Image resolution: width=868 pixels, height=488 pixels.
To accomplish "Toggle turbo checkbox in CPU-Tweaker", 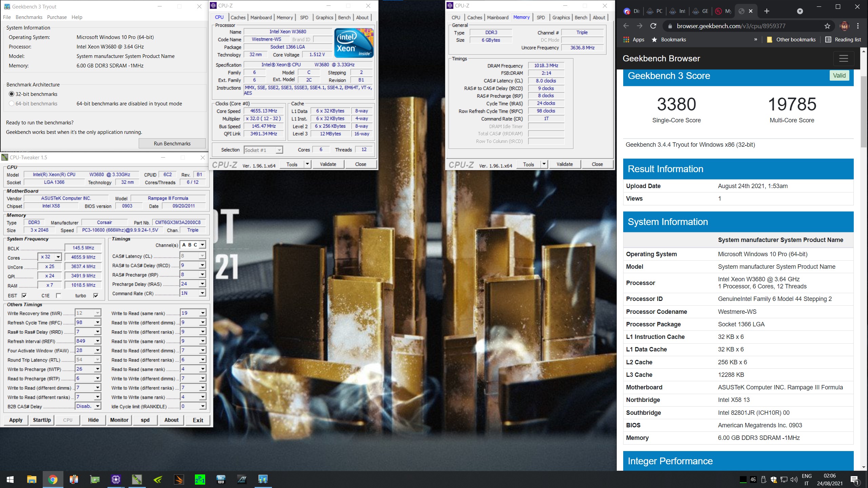I will click(x=96, y=296).
